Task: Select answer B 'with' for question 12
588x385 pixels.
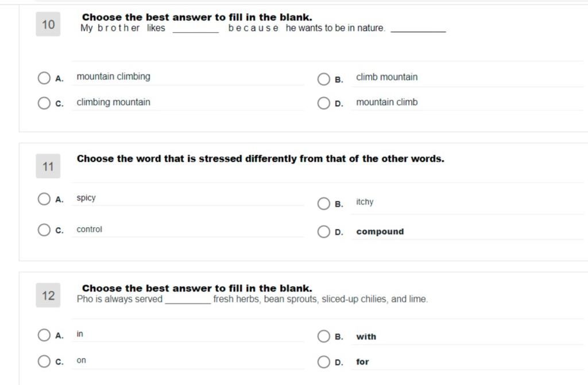Action: (x=323, y=336)
